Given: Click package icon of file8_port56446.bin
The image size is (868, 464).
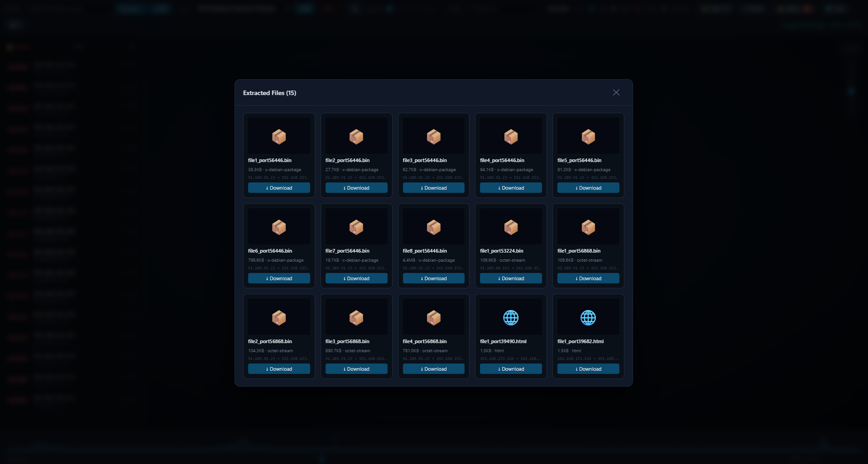Looking at the screenshot, I should tap(434, 227).
